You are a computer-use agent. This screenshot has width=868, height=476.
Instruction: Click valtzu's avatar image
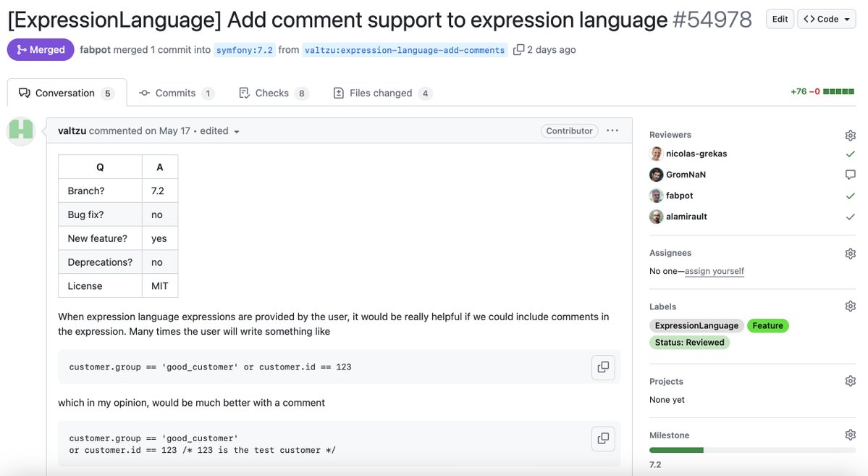21,131
